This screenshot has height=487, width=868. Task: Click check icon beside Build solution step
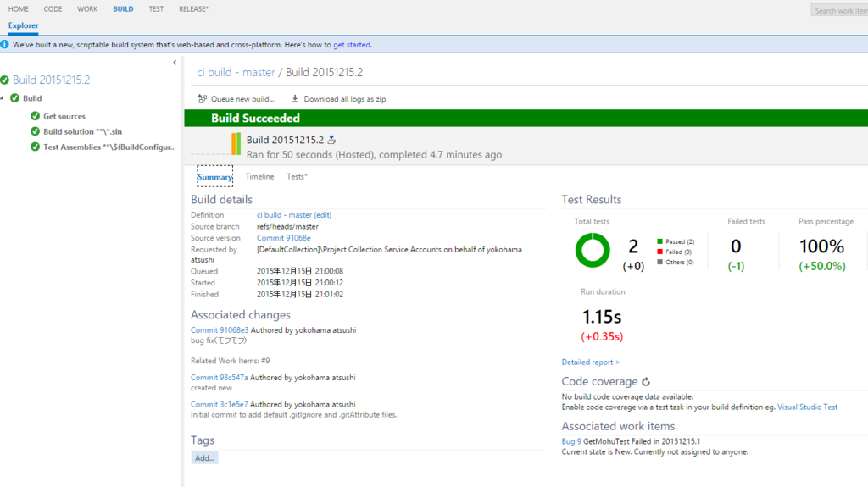36,131
